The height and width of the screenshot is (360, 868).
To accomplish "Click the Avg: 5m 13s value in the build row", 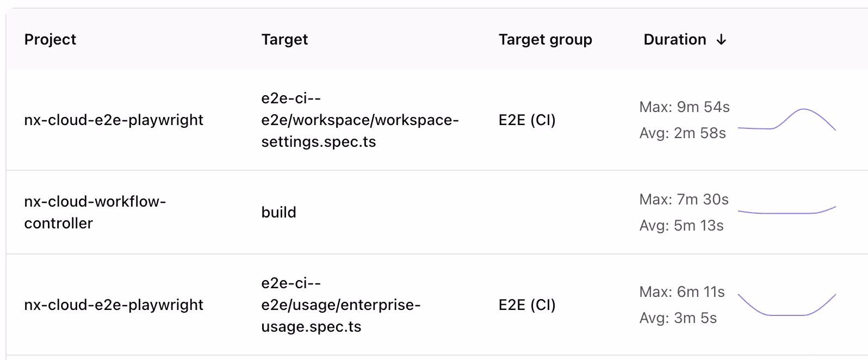I will pos(681,225).
